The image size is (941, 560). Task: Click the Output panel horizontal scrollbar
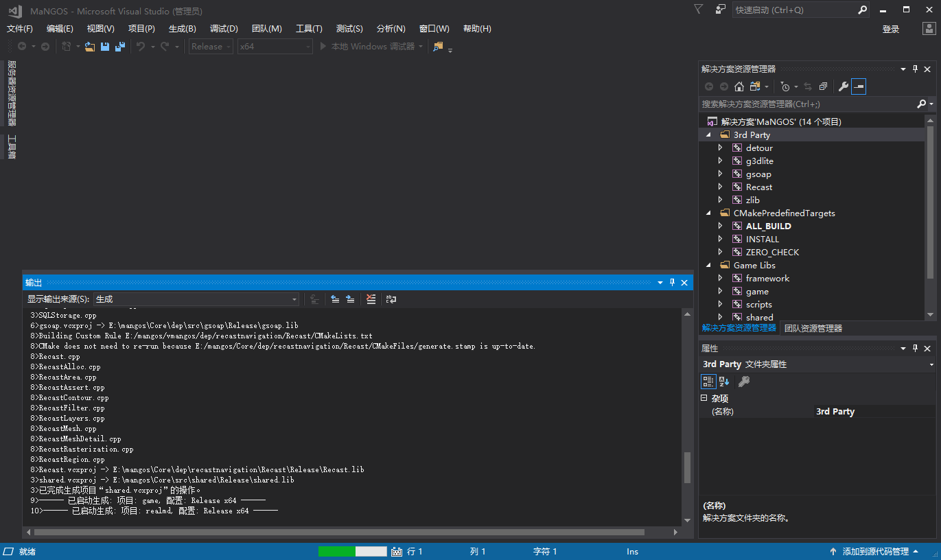point(339,533)
